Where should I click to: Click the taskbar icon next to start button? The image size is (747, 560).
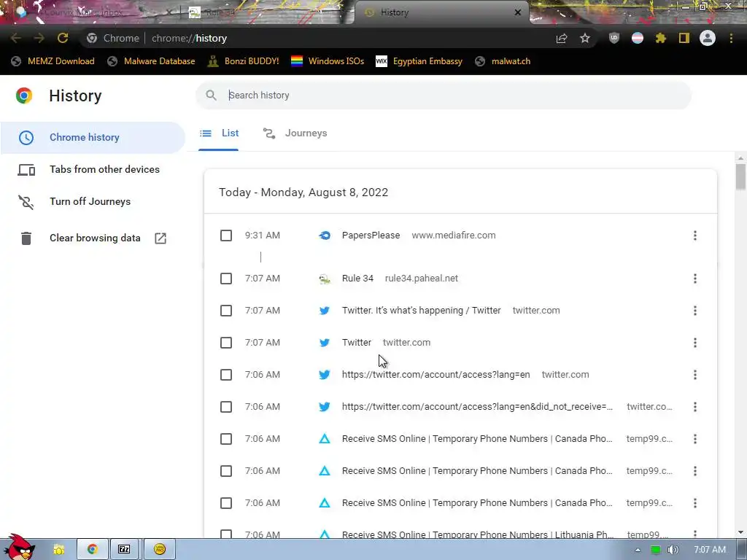pos(58,550)
